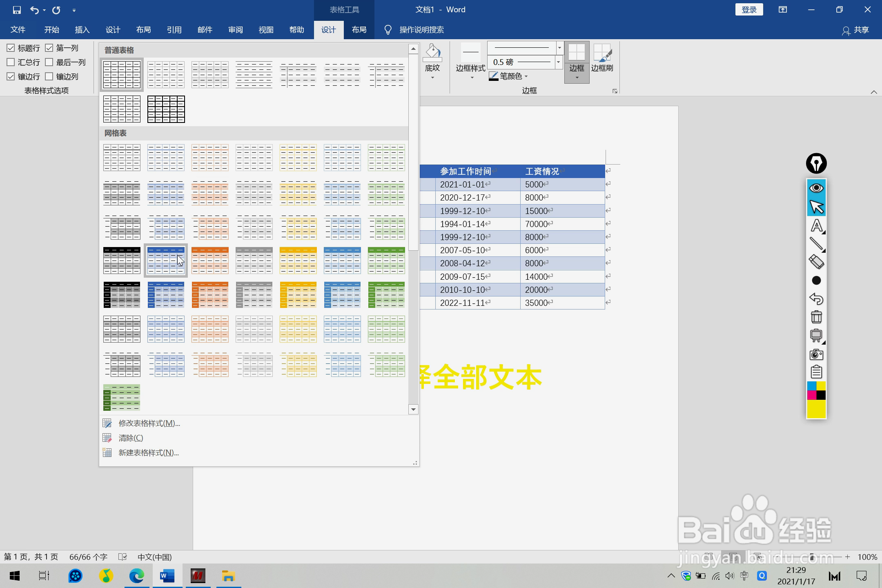Click the Save icon in quick access toolbar
This screenshot has width=882, height=588.
(17, 10)
